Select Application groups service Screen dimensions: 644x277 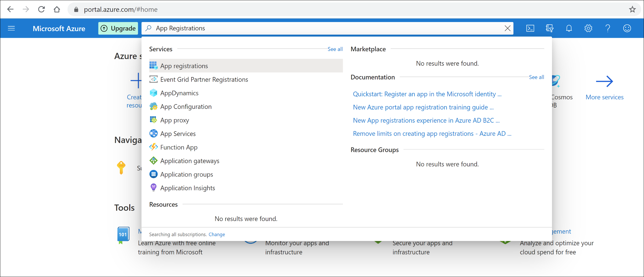point(246,174)
